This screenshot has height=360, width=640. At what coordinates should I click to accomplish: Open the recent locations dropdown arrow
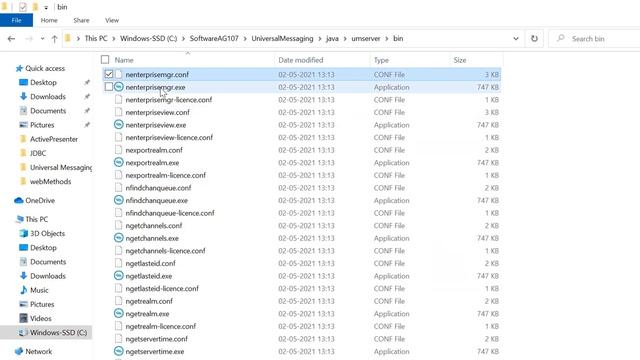(42, 39)
